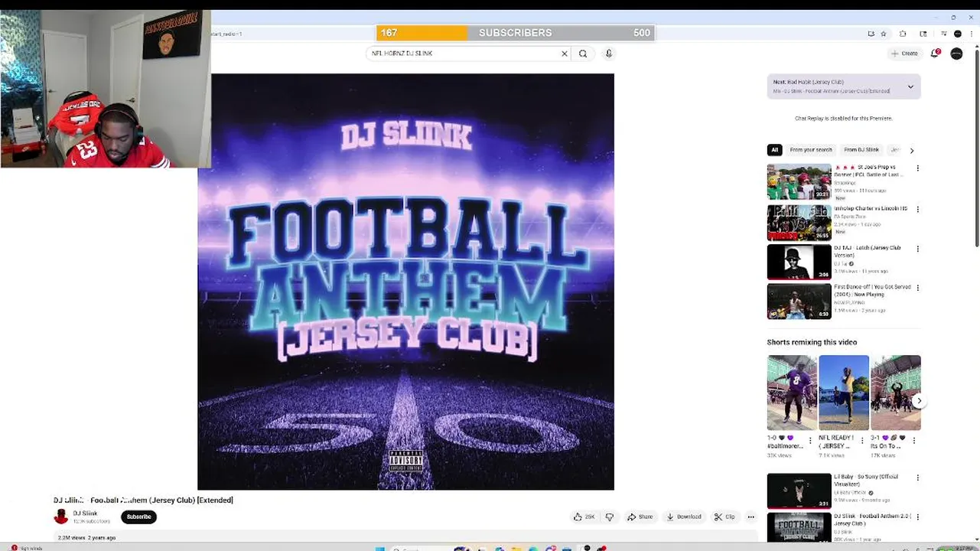Viewport: 980px width, 551px height.
Task: Show next shorts with carousel arrow
Action: 919,401
